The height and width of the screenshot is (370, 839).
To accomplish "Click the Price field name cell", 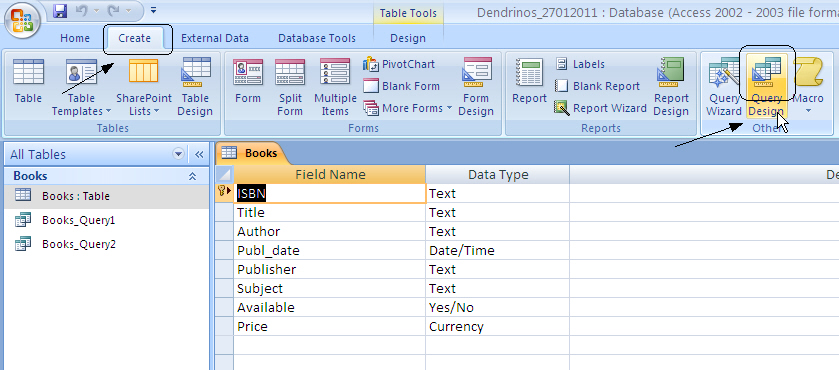I will click(x=330, y=327).
